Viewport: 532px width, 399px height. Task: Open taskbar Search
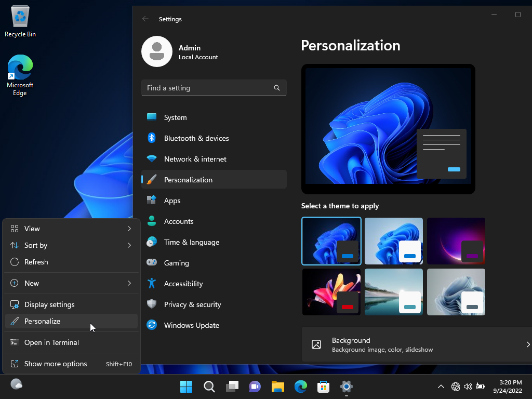coord(209,387)
